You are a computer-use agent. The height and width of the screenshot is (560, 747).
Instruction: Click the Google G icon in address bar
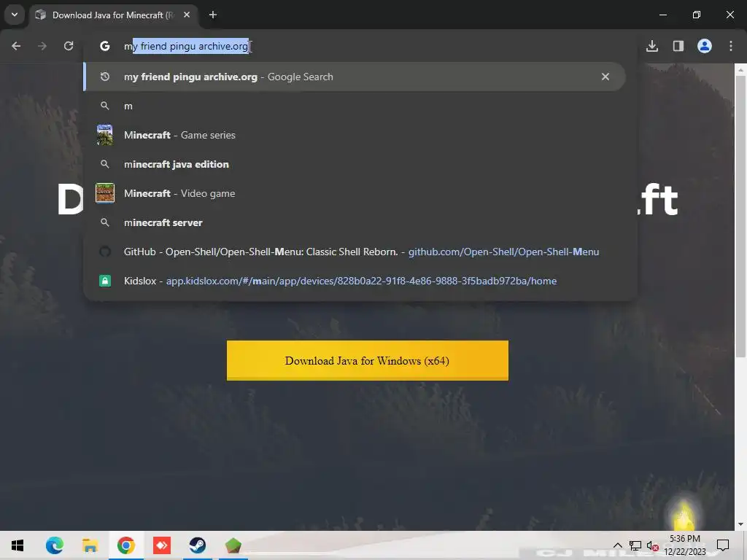click(x=105, y=46)
